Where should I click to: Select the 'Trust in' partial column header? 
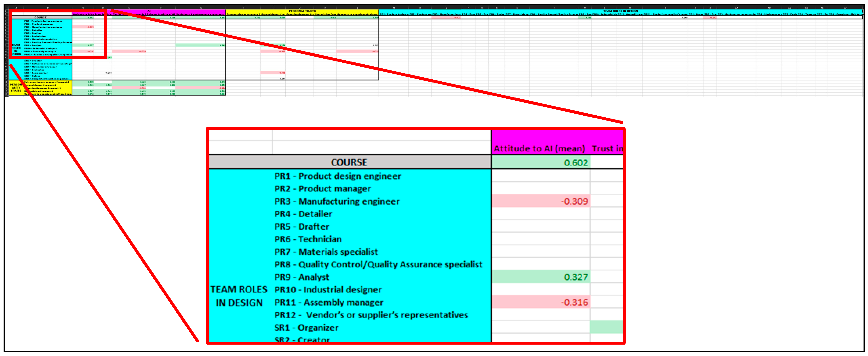pyautogui.click(x=607, y=149)
